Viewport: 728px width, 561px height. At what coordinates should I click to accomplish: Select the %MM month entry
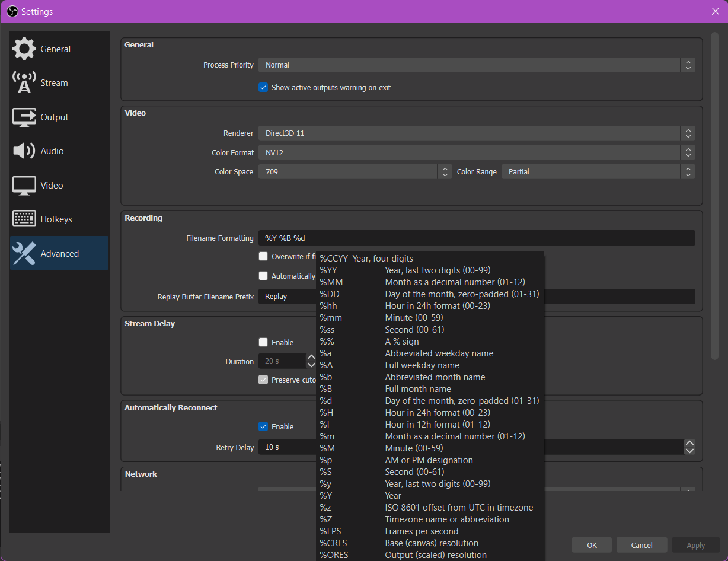[x=430, y=282]
